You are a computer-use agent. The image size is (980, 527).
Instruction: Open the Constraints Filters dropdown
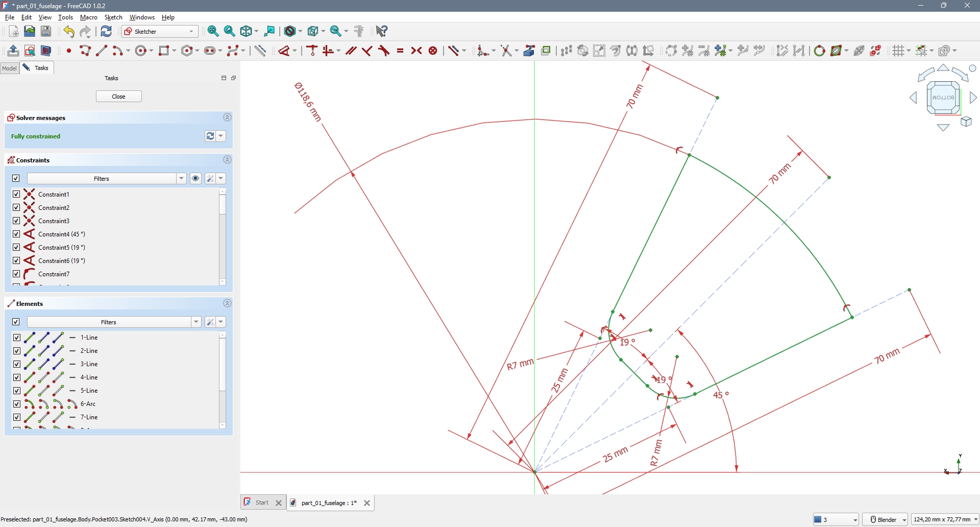tap(181, 178)
